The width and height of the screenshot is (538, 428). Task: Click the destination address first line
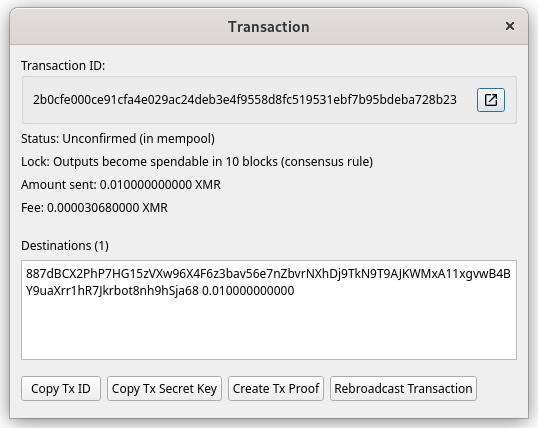click(x=268, y=274)
